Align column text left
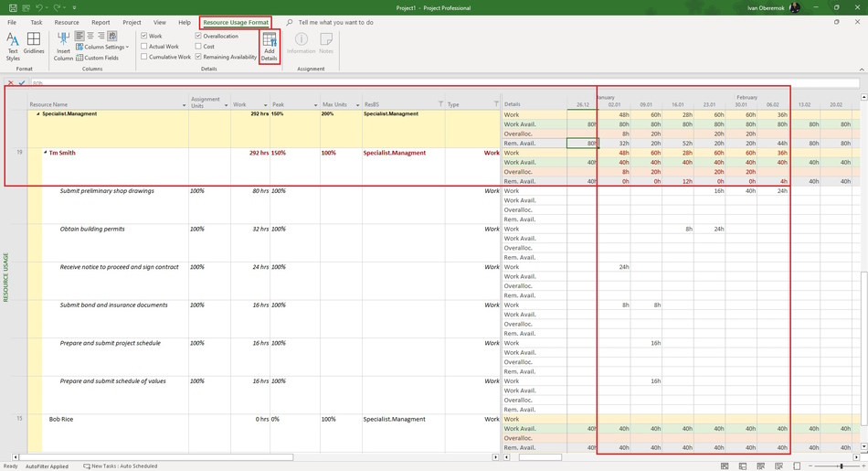This screenshot has width=868, height=471. tap(79, 36)
